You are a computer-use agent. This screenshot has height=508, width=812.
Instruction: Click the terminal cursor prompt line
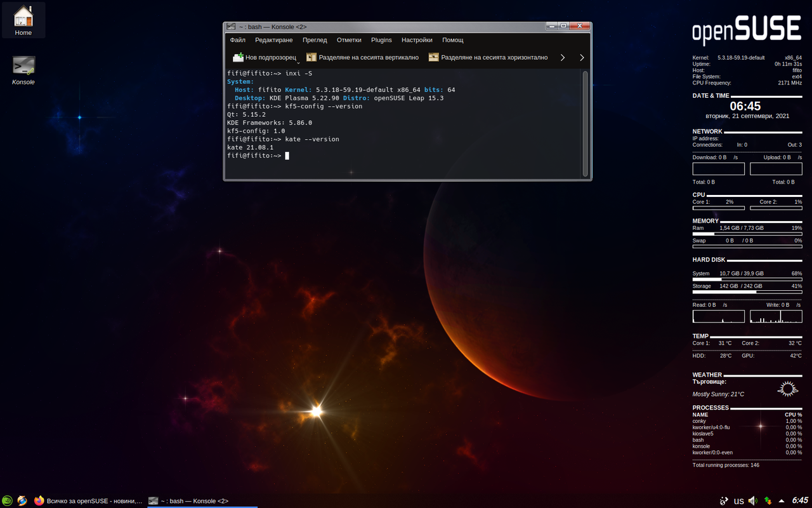pyautogui.click(x=258, y=156)
